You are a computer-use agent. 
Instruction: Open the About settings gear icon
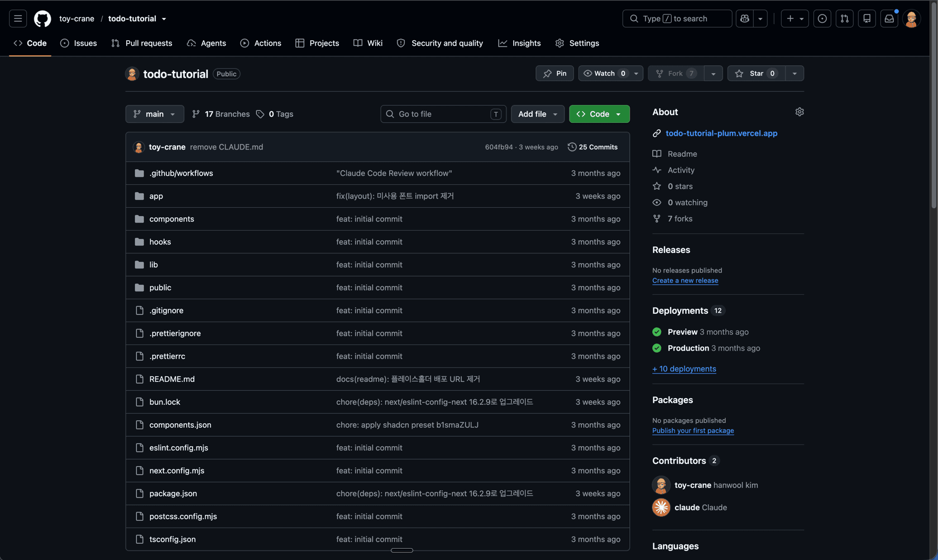coord(800,112)
